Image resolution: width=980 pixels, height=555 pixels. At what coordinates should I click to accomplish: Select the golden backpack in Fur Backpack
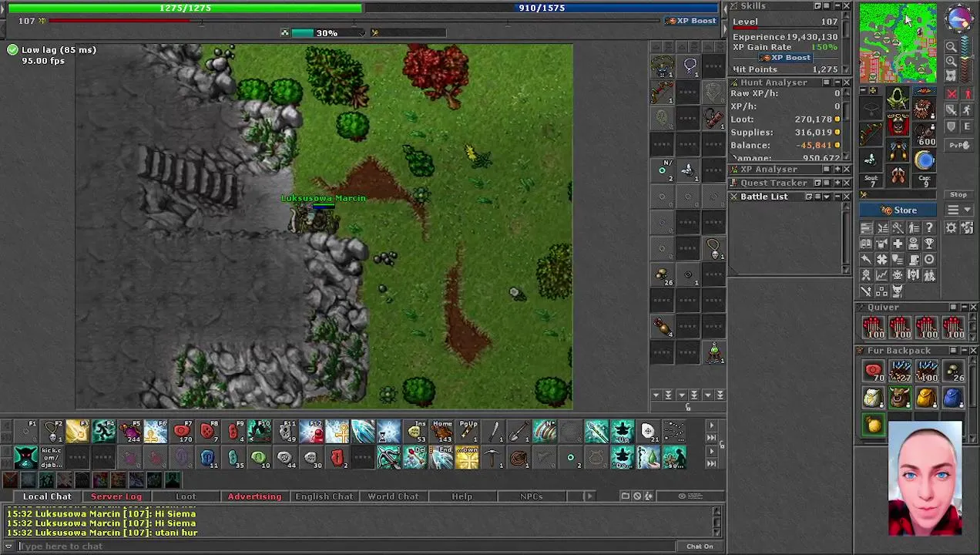pos(926,397)
